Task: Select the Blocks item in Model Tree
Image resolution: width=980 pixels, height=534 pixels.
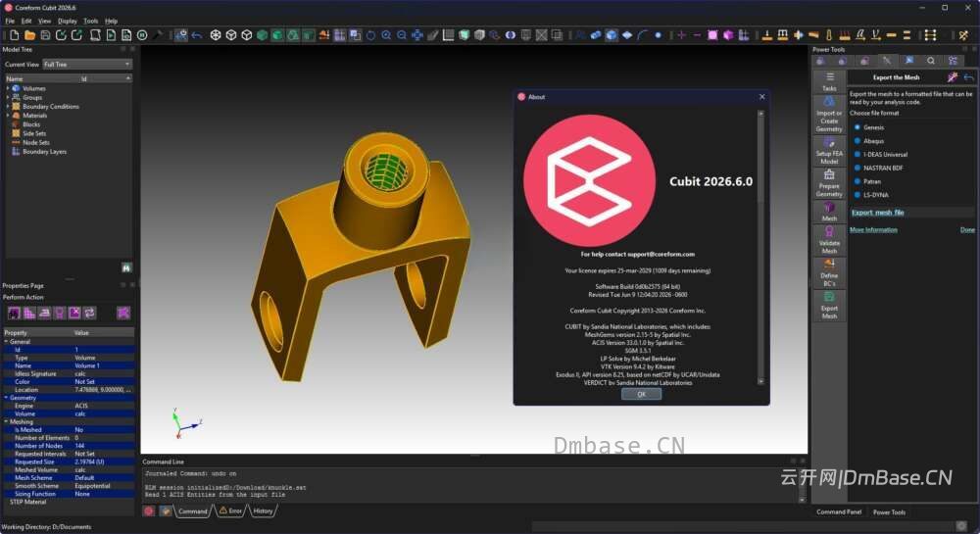Action: coord(31,124)
